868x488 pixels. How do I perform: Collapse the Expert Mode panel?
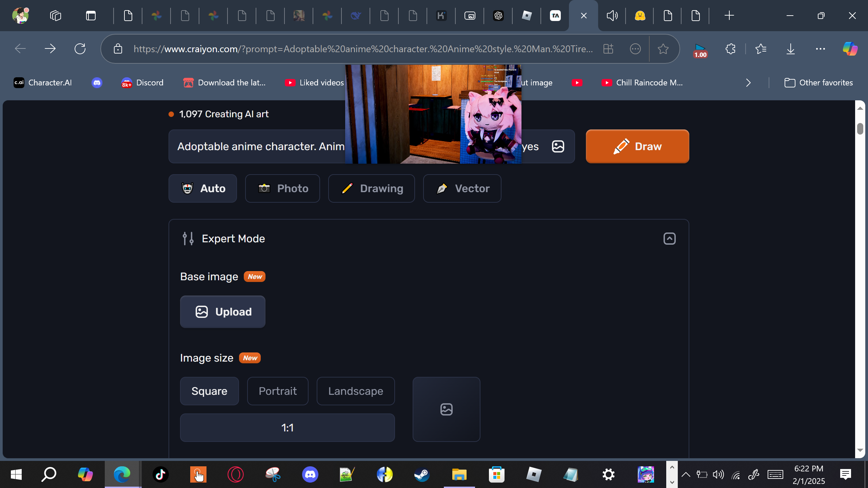[669, 239]
